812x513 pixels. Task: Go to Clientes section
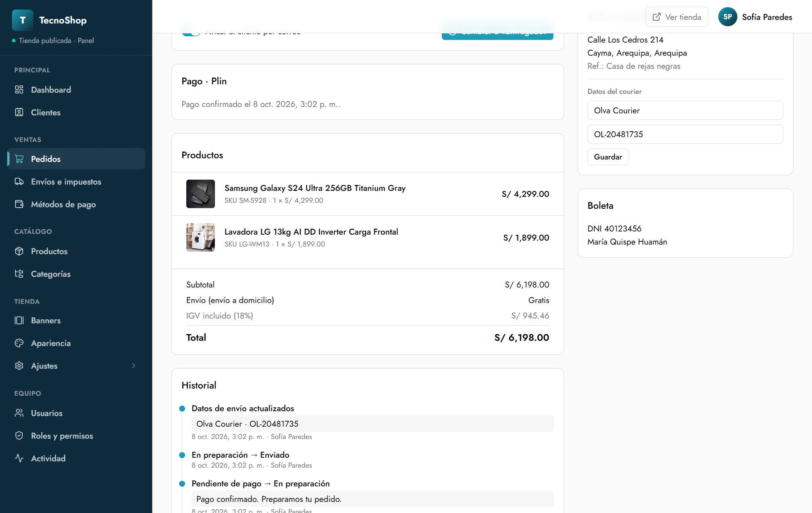(76, 112)
